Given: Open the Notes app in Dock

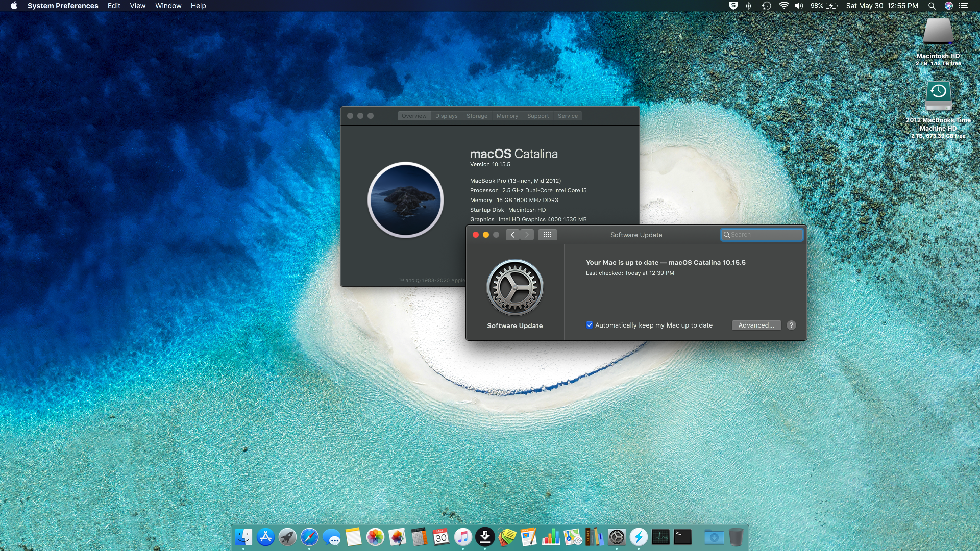Looking at the screenshot, I should pos(353,537).
